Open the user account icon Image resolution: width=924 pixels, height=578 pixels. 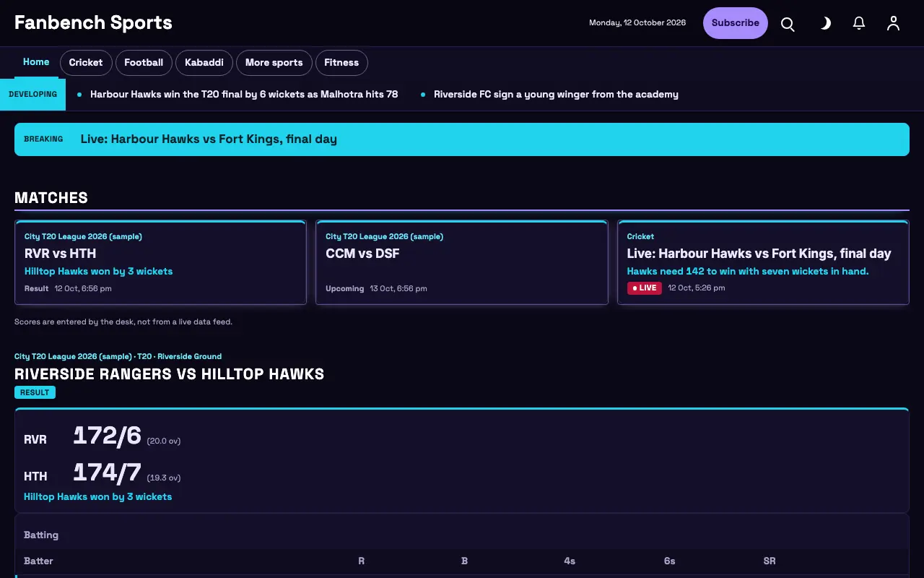point(894,24)
